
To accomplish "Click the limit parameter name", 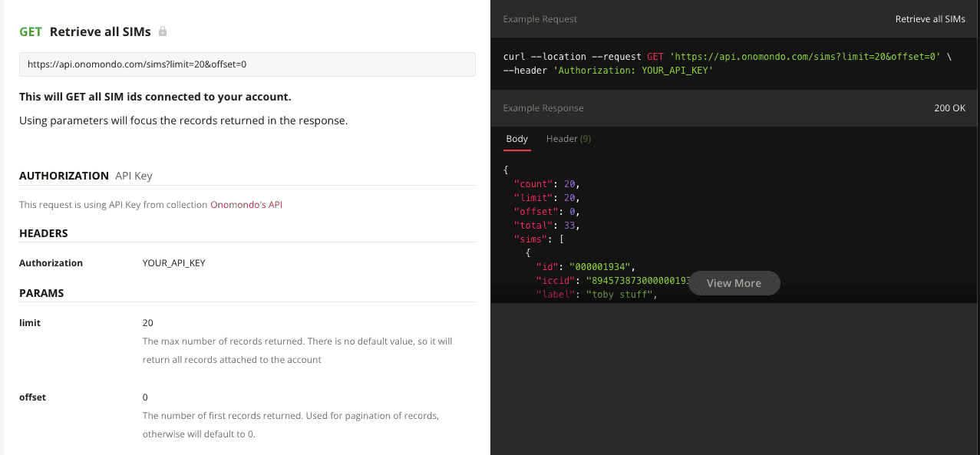I will click(x=30, y=323).
